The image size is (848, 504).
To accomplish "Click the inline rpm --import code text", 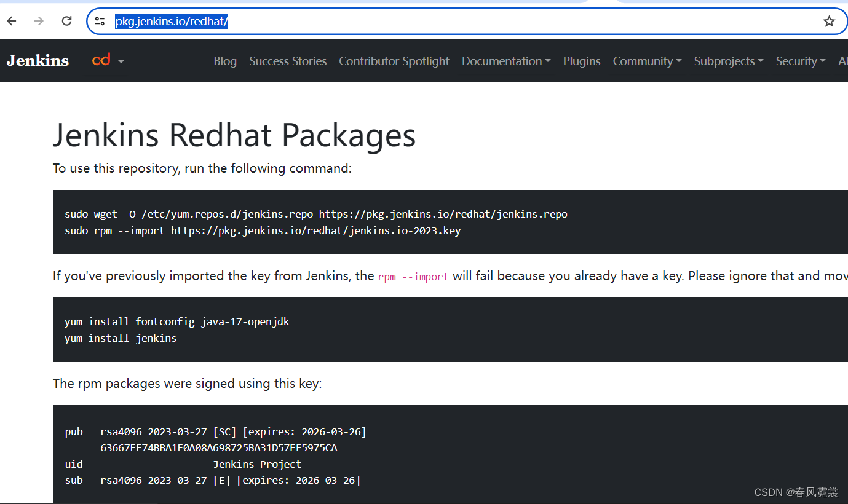I will (413, 277).
